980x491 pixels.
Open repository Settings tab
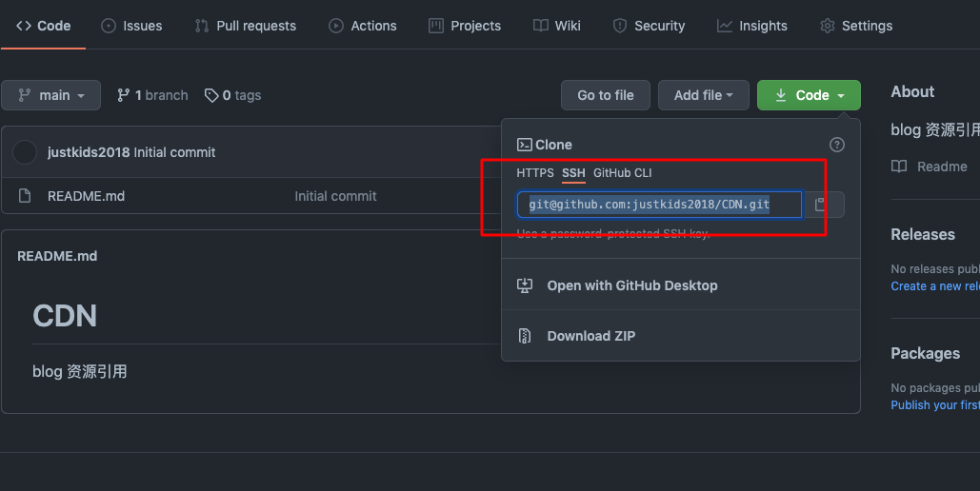click(x=856, y=26)
